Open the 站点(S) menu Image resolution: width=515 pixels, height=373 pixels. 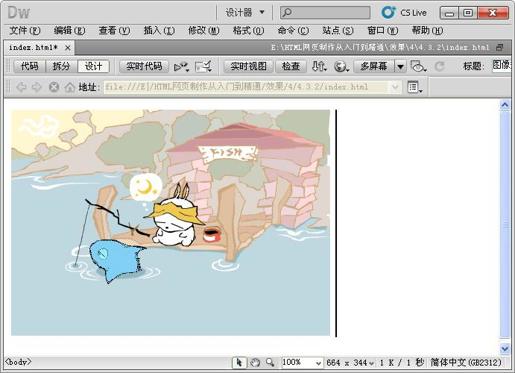[x=338, y=31]
